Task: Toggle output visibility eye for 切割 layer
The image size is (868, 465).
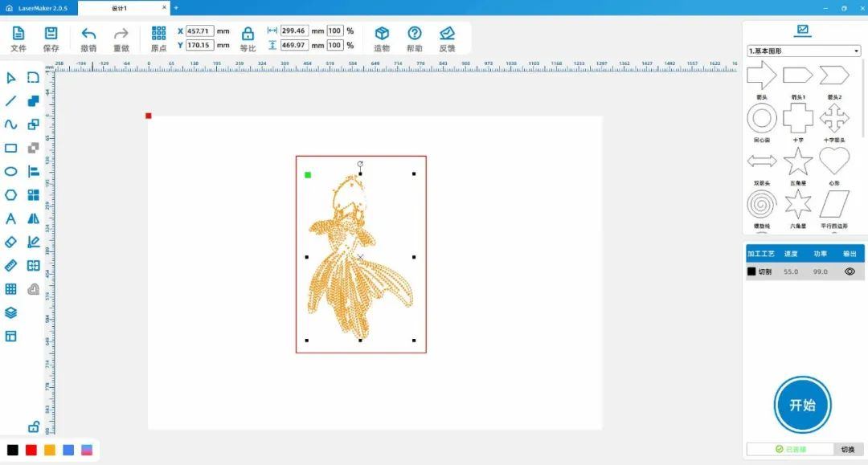Action: pyautogui.click(x=850, y=271)
